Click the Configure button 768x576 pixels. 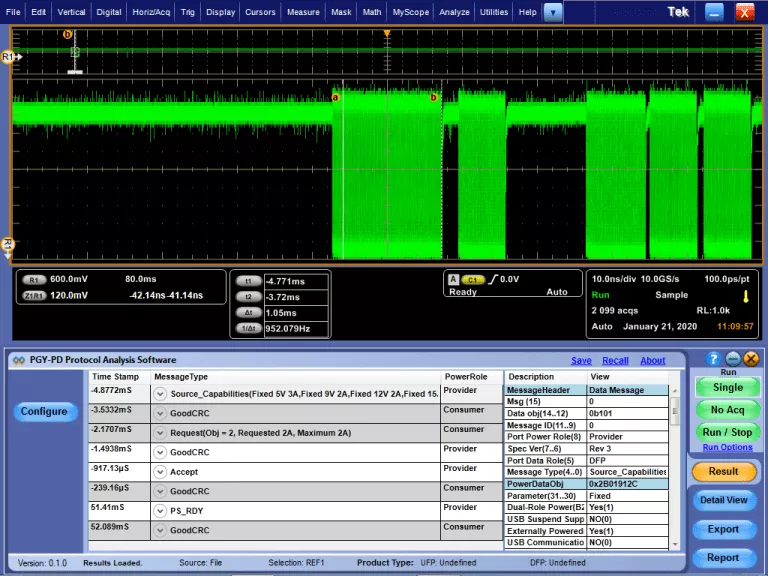pos(44,411)
